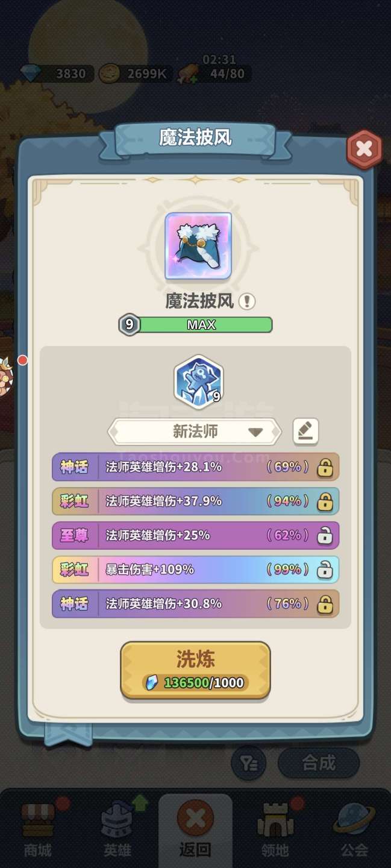The width and height of the screenshot is (391, 868).
Task: Go to the 公会 guild tab
Action: (354, 829)
